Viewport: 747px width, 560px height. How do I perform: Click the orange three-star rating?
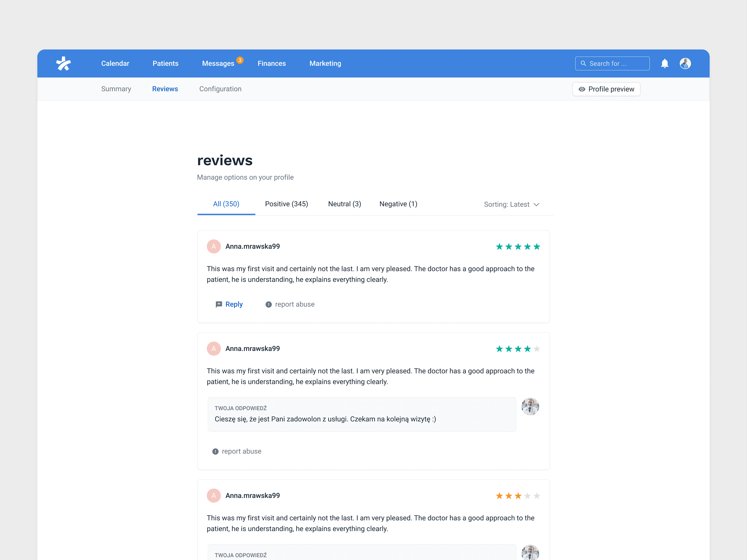click(x=518, y=496)
